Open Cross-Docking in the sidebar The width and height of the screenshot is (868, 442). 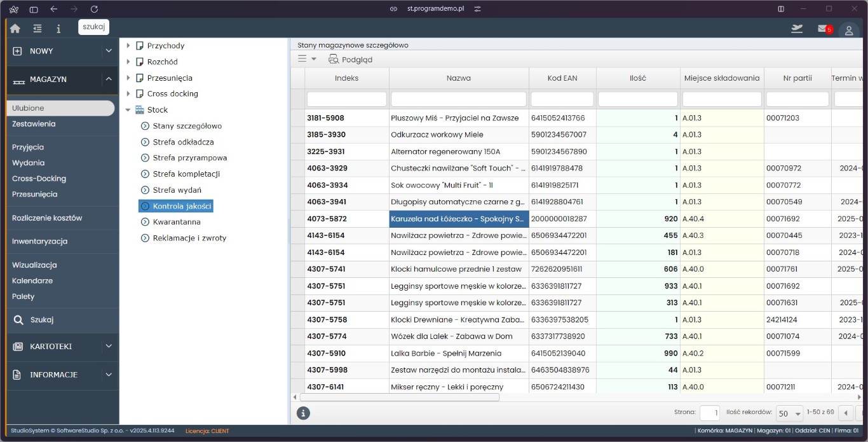39,179
